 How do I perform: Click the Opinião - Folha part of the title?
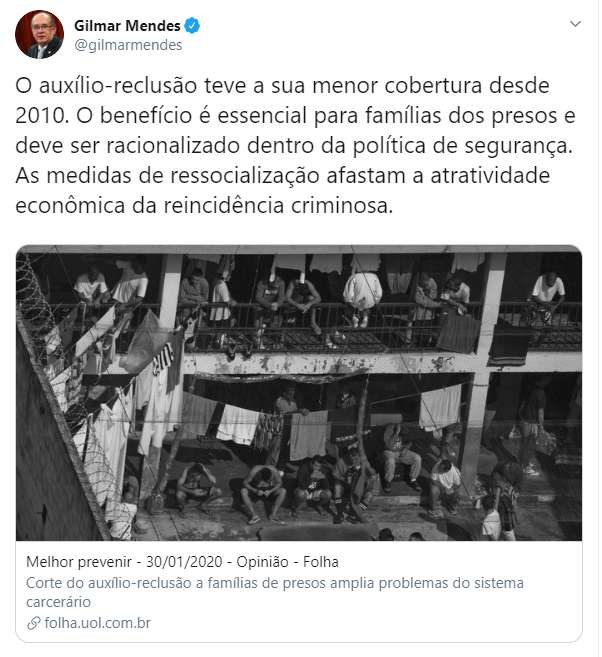[287, 561]
